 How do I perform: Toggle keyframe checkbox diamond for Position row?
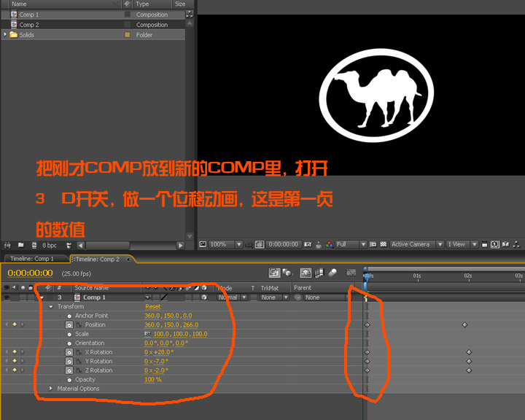pyautogui.click(x=15, y=324)
